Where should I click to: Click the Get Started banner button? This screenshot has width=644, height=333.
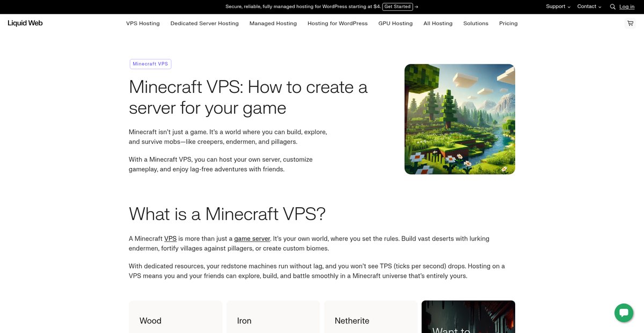click(x=398, y=7)
